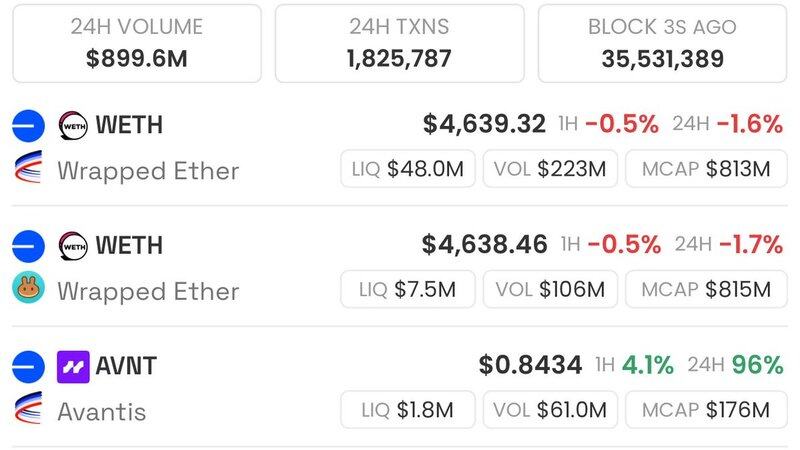Viewport: 800px width, 450px height.
Task: Click VOL $61.0M badge on AVNT row
Action: click(550, 410)
